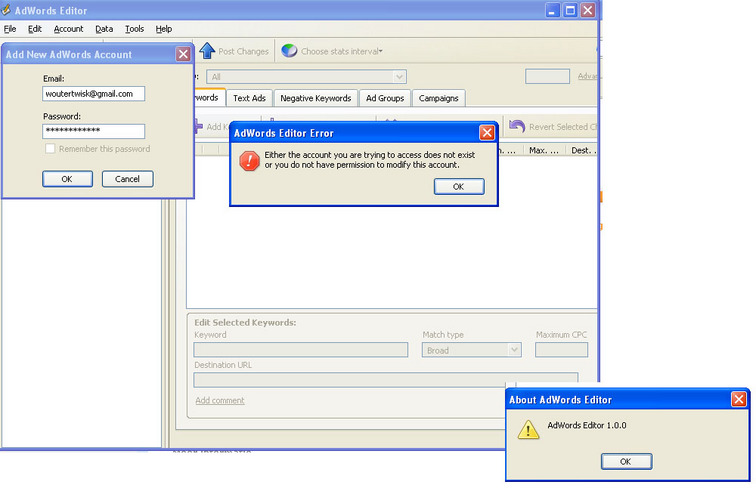
Task: Click the Add comment link
Action: click(x=220, y=400)
